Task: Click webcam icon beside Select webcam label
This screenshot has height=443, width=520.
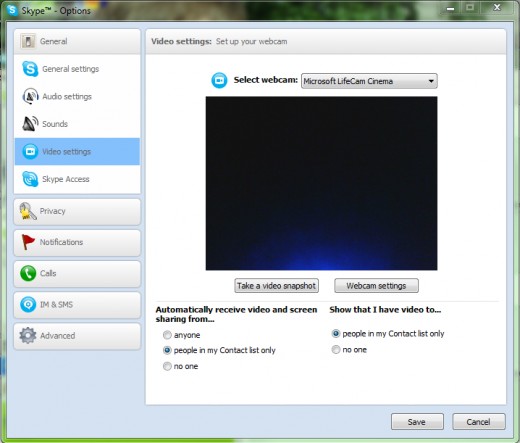Action: click(219, 80)
